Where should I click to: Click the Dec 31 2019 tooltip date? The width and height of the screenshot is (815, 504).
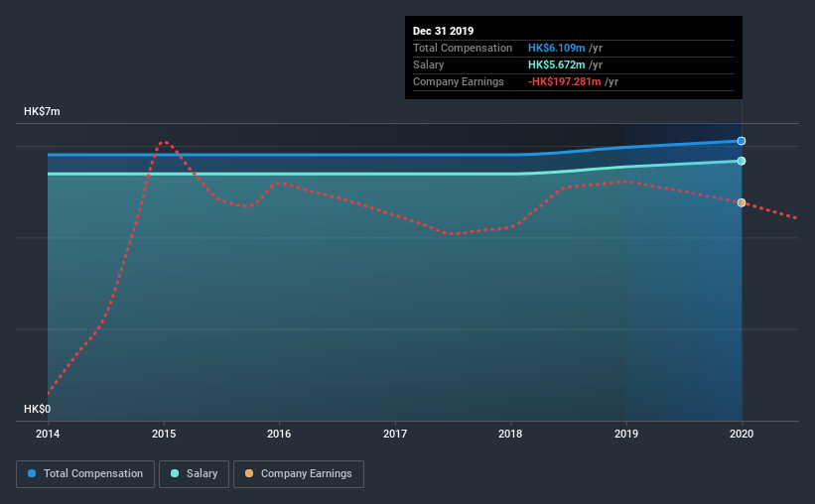pos(444,31)
